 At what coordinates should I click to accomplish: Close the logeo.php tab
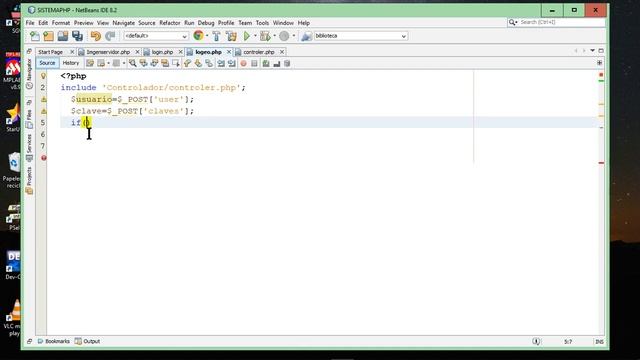coord(229,52)
